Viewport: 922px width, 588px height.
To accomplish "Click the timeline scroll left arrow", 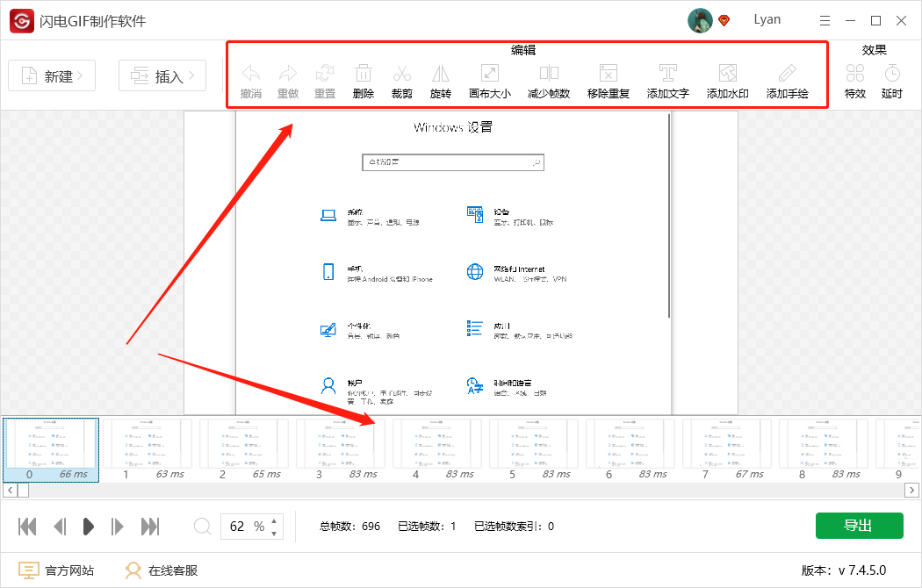I will (x=10, y=490).
